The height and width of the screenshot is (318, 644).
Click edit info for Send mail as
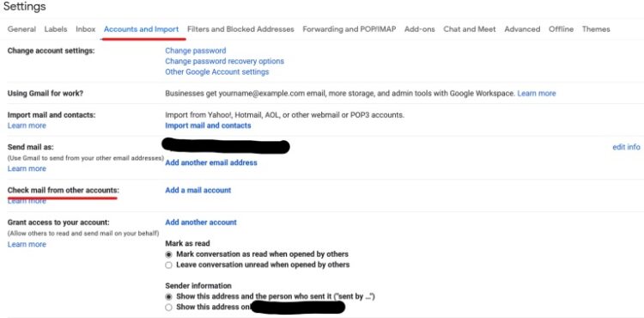click(x=626, y=147)
